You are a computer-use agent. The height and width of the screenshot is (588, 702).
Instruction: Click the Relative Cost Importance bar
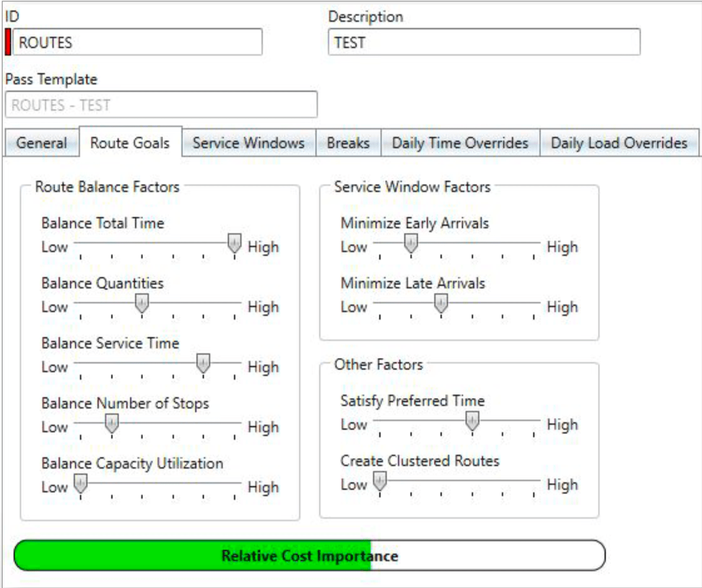click(x=311, y=554)
